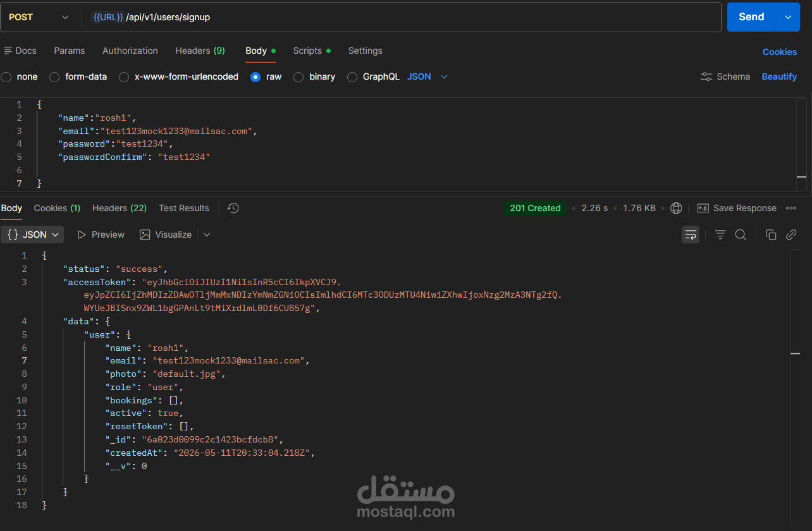The image size is (812, 531).
Task: Open the Docs panel icon
Action: (8, 51)
